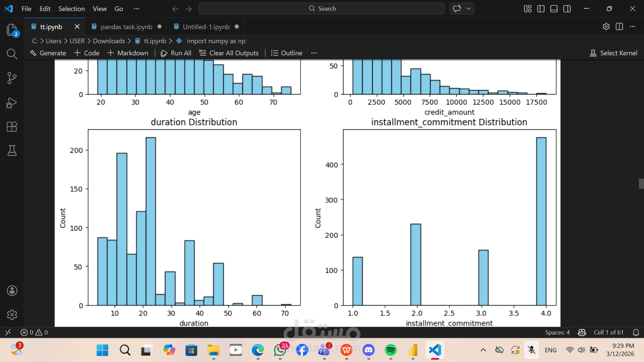644x362 pixels.
Task: Switch to pandas task.ipynb tab
Action: pos(126,27)
